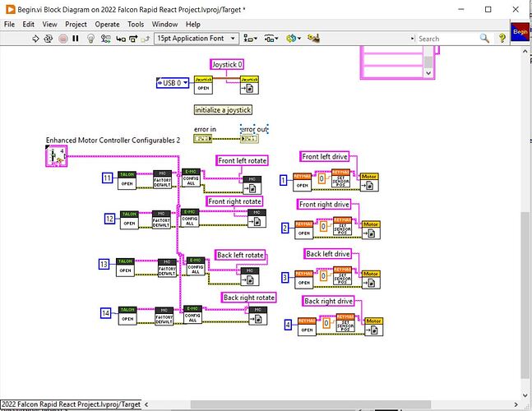This screenshot has width=532, height=411.
Task: Click orange 0 constant in Front left drive row
Action: [x=322, y=178]
